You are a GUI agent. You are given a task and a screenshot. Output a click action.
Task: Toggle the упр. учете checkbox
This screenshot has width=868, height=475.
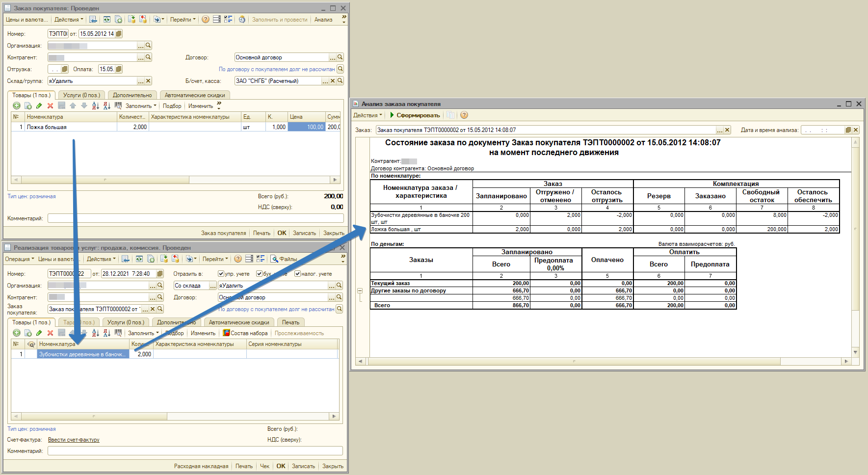click(x=221, y=274)
